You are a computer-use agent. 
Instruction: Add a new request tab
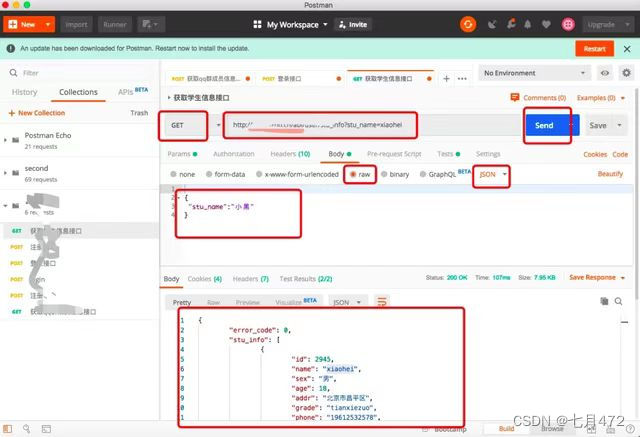pyautogui.click(x=446, y=79)
